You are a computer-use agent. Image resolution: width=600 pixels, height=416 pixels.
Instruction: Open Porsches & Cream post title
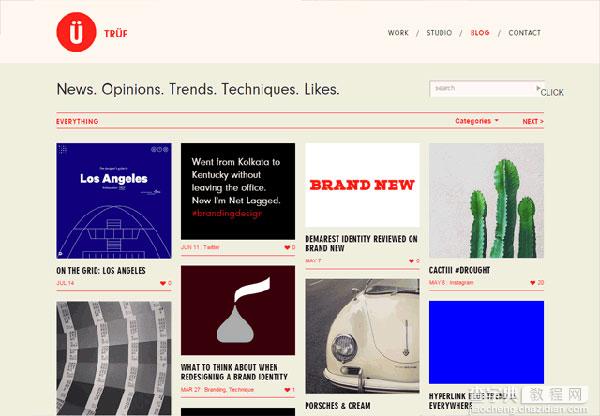(x=338, y=406)
